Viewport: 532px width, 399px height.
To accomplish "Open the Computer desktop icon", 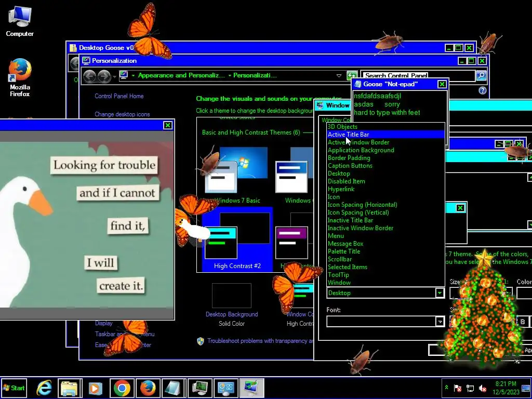I will pos(20,22).
